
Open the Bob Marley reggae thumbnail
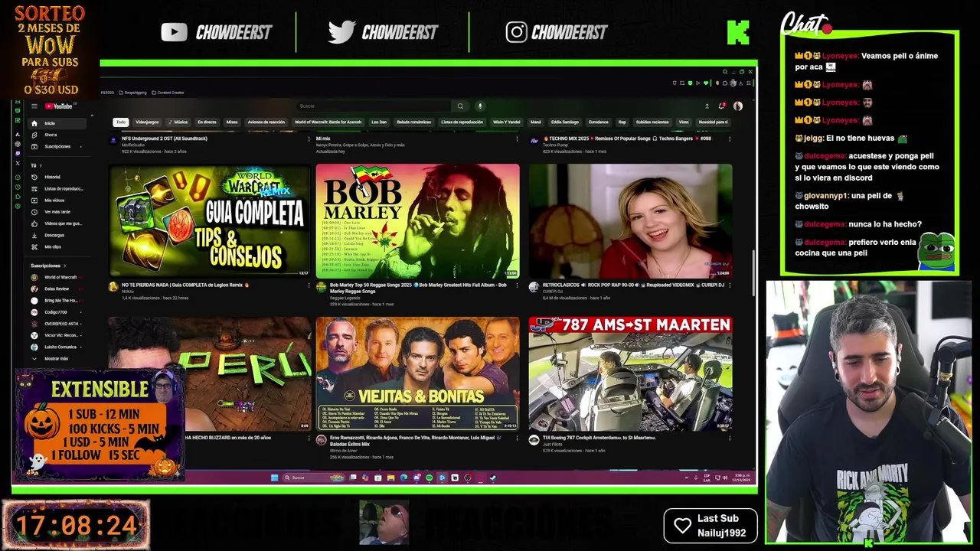tap(417, 220)
